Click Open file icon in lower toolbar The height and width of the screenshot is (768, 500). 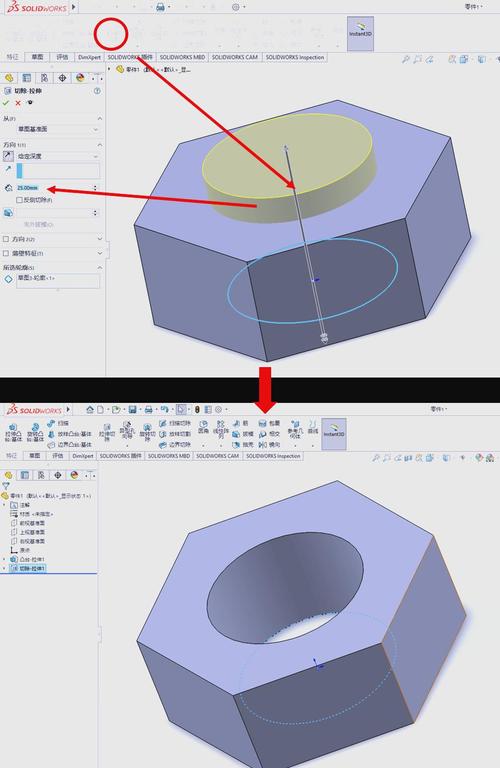116,409
